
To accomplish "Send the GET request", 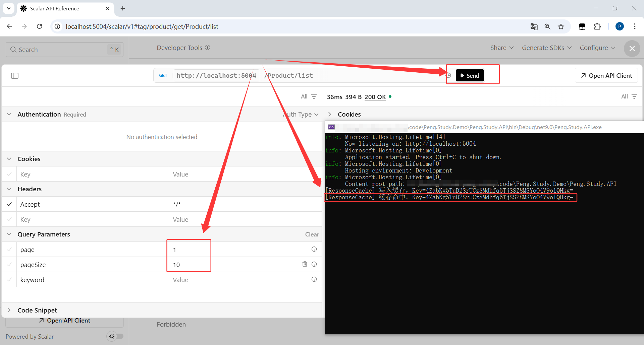I will (x=470, y=75).
